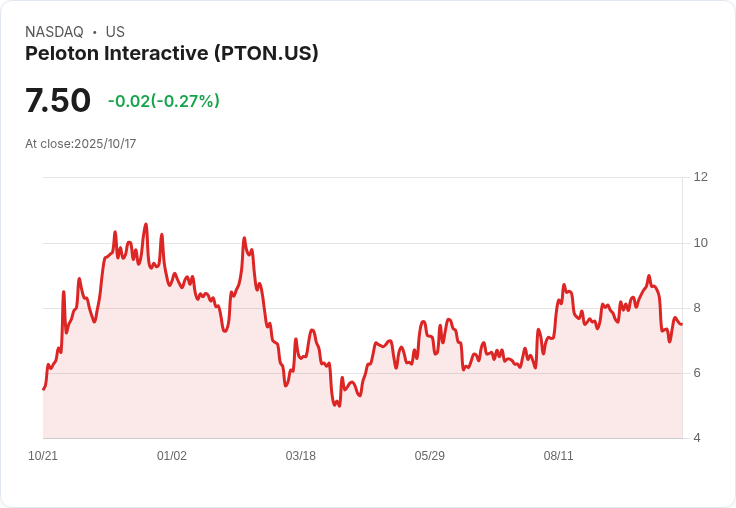This screenshot has width=736, height=508.
Task: Click the 05/29 date axis label
Action: 429,456
